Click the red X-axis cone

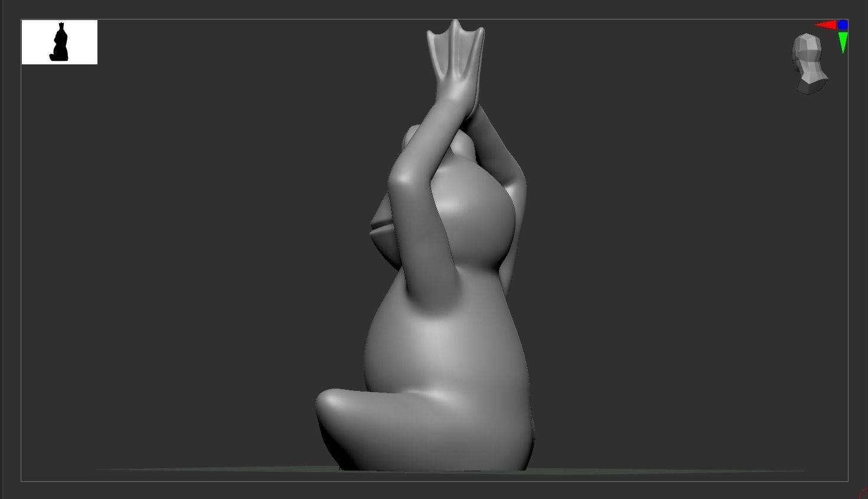825,25
